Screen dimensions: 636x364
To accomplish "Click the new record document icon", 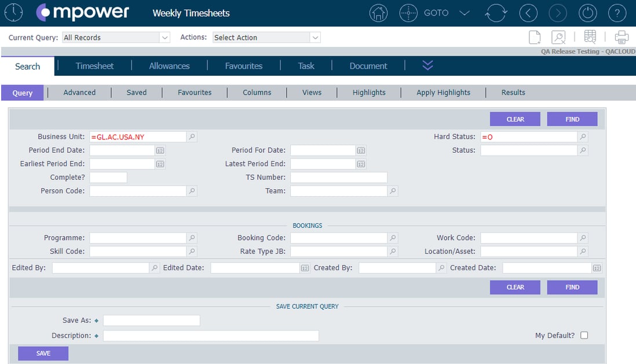I will (x=534, y=36).
